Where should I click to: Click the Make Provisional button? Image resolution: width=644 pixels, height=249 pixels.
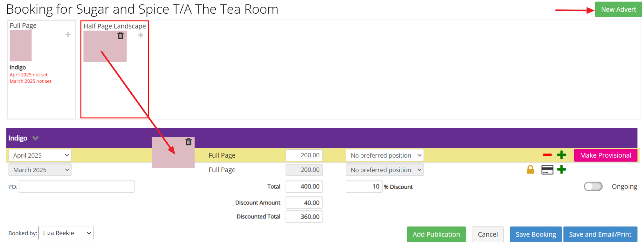[x=605, y=155]
